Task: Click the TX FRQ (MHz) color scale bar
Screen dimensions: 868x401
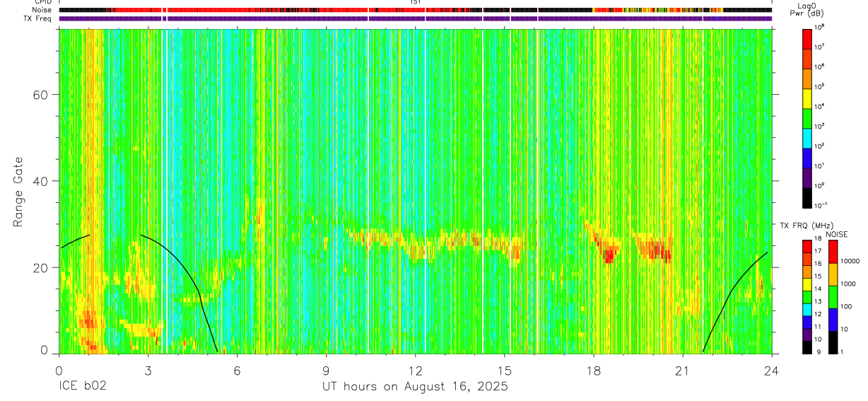Action: point(808,297)
